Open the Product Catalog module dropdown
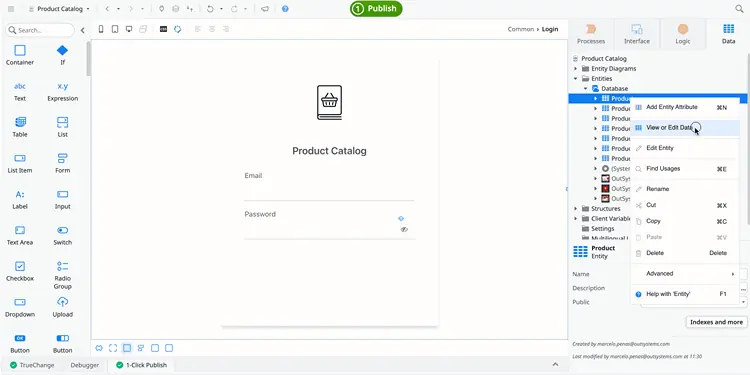 [59, 9]
